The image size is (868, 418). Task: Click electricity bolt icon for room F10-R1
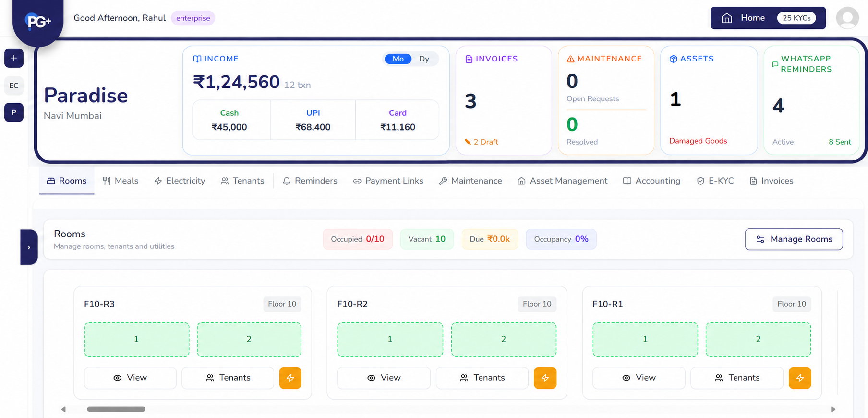[800, 378]
